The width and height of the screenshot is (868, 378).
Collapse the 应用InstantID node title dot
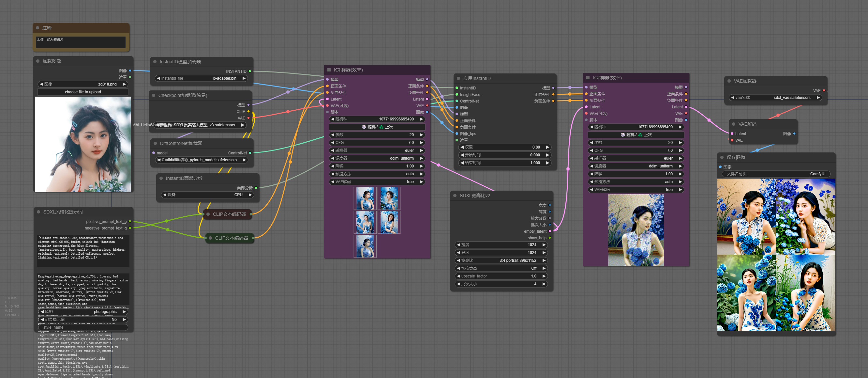pyautogui.click(x=458, y=78)
